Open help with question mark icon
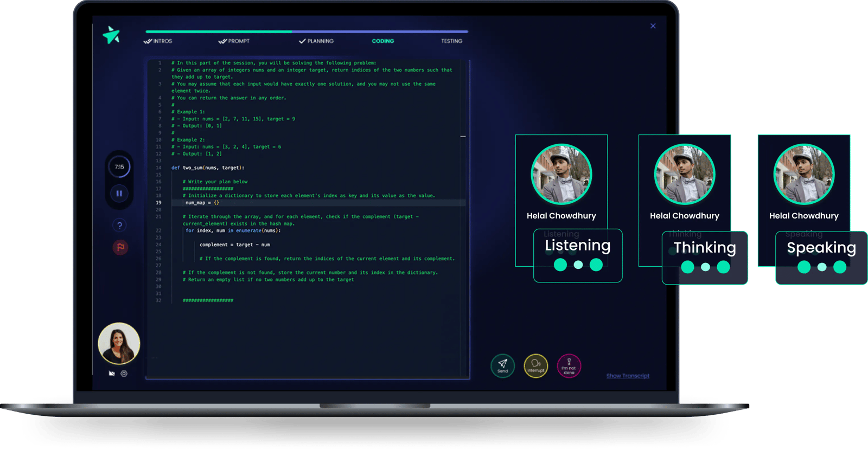Screen dimensions: 868x450 (x=120, y=226)
